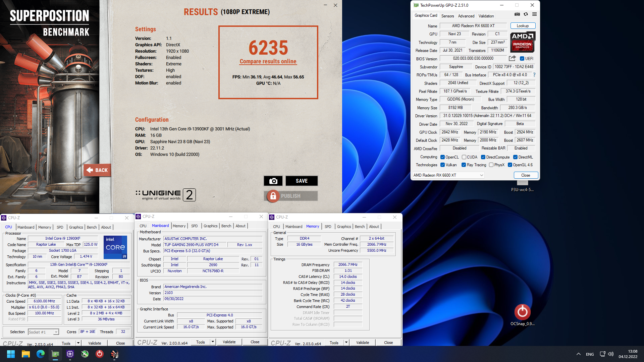Image resolution: width=644 pixels, height=362 pixels.
Task: Click the padlock icon on Publish
Action: point(273,196)
